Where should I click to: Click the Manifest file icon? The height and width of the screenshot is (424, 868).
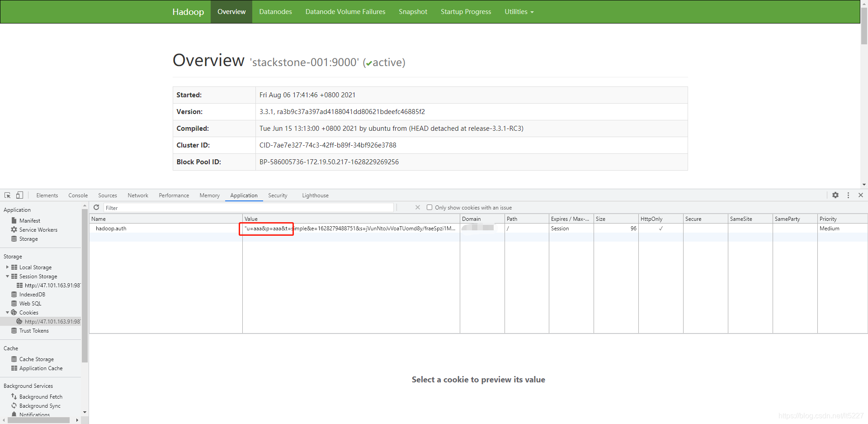pyautogui.click(x=14, y=220)
